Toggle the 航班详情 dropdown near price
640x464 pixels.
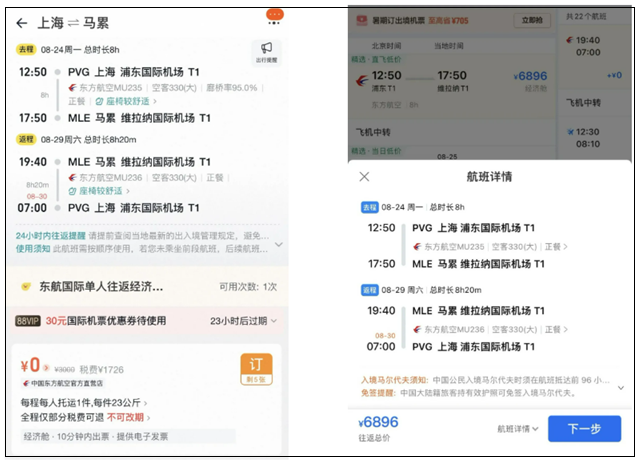click(518, 429)
